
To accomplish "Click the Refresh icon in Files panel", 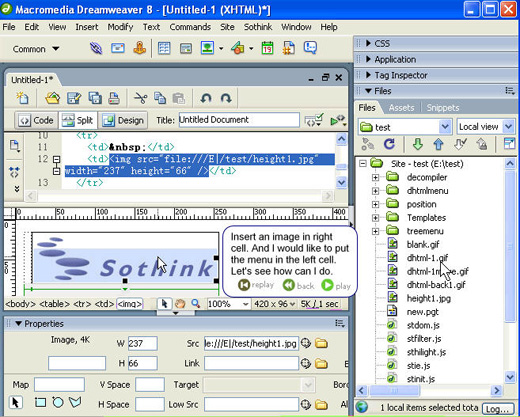I will tap(389, 144).
